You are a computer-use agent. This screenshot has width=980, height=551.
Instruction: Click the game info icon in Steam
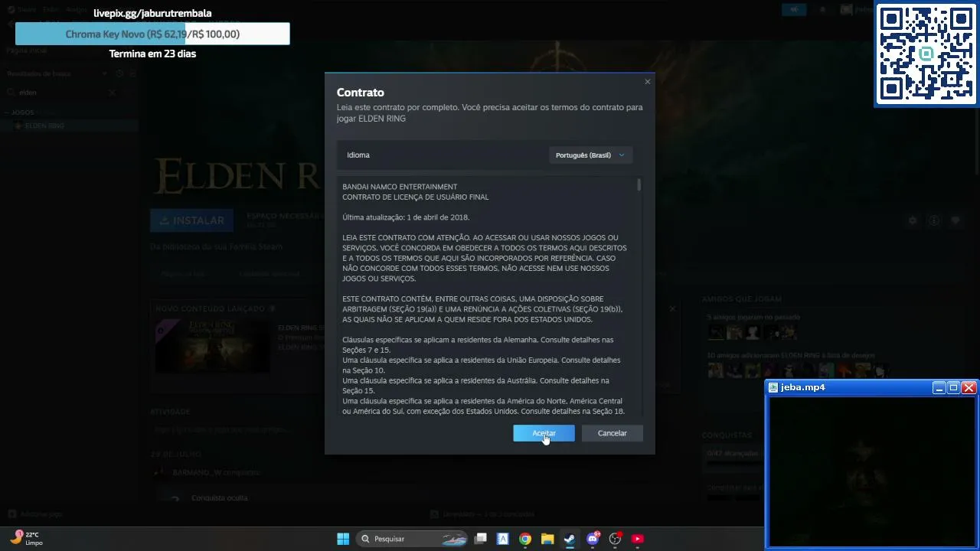(934, 220)
